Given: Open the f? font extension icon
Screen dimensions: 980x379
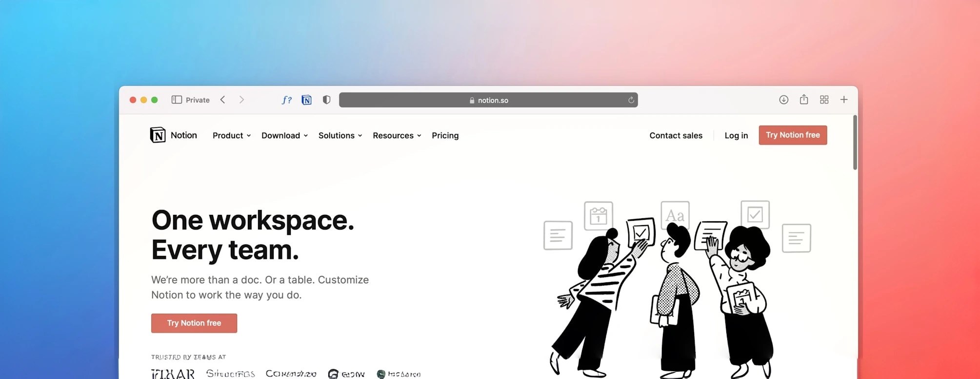Looking at the screenshot, I should point(287,100).
